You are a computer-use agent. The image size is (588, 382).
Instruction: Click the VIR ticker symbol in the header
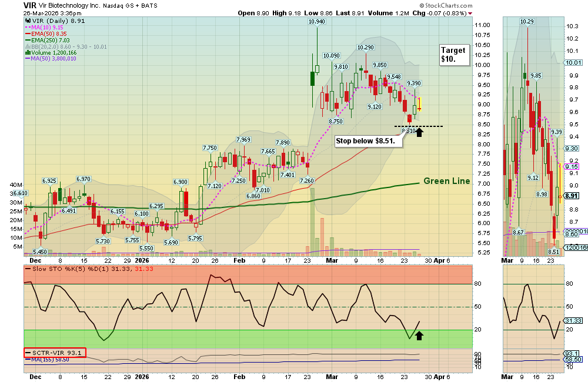[30, 5]
